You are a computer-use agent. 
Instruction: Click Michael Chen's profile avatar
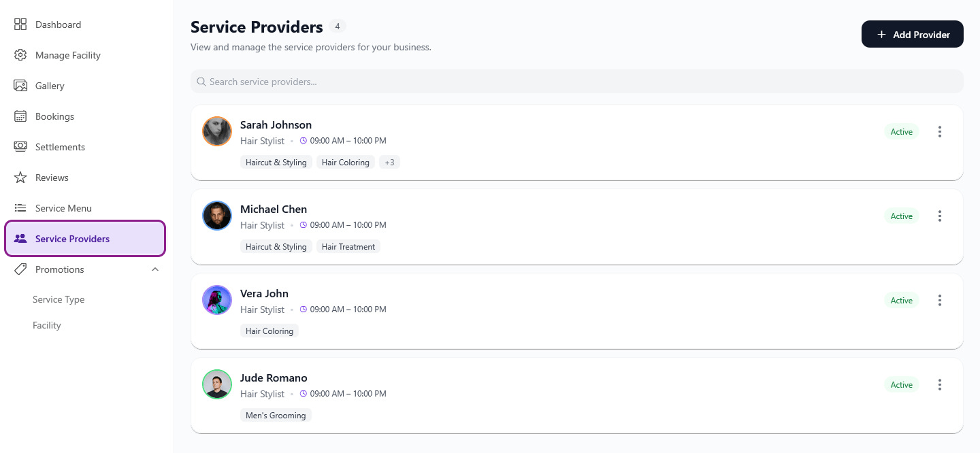tap(217, 216)
